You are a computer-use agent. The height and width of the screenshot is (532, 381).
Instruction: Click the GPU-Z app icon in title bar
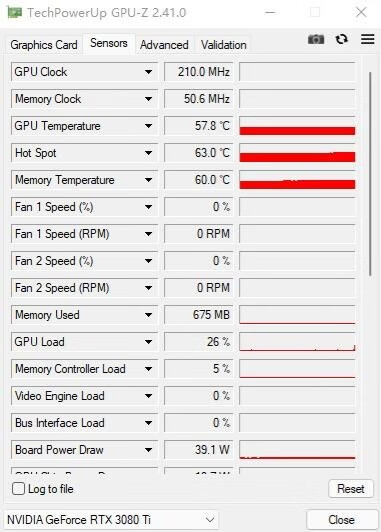tap(14, 13)
